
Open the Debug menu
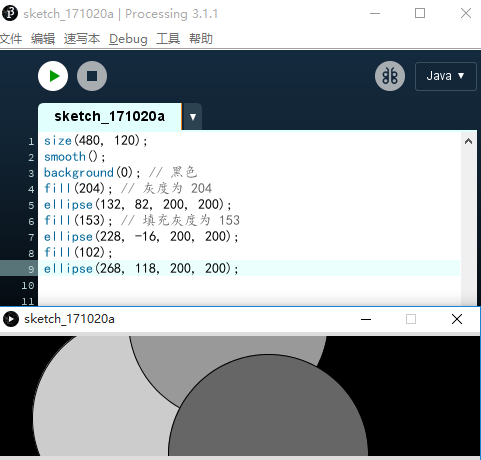pos(128,39)
